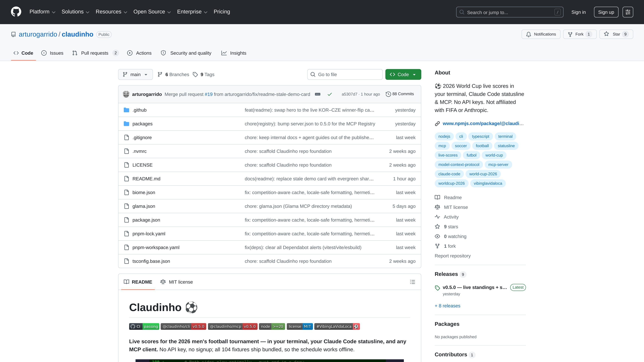Screen dimensions: 644x362
Task: Click the glama.json file icon
Action: (x=126, y=206)
